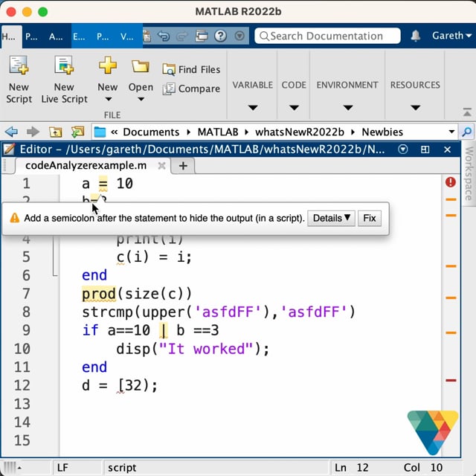Click the LF line ending indicator
476x476 pixels.
[62, 468]
